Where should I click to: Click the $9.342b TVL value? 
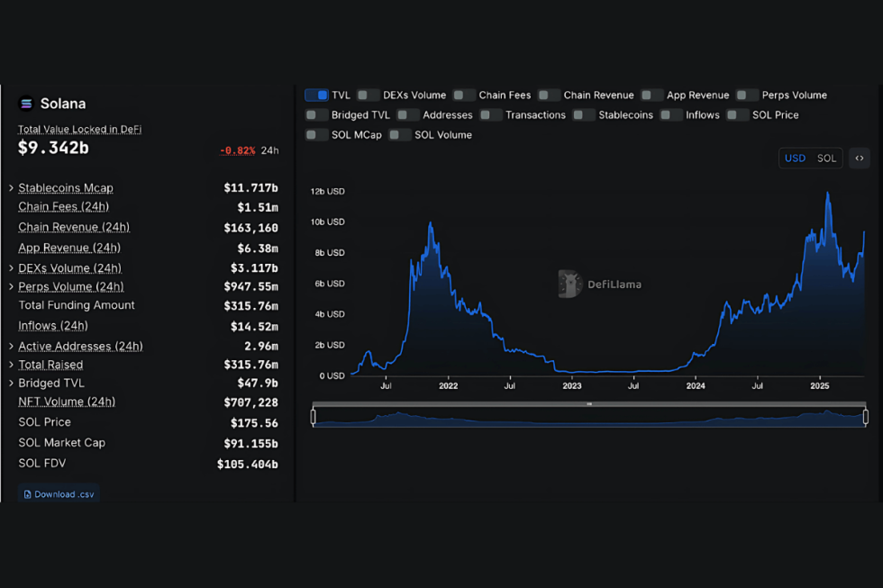[53, 148]
